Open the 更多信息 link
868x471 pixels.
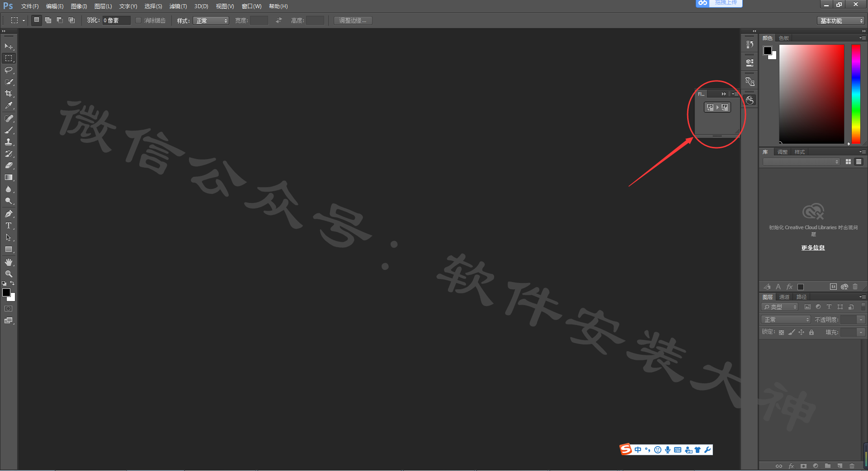pyautogui.click(x=813, y=248)
